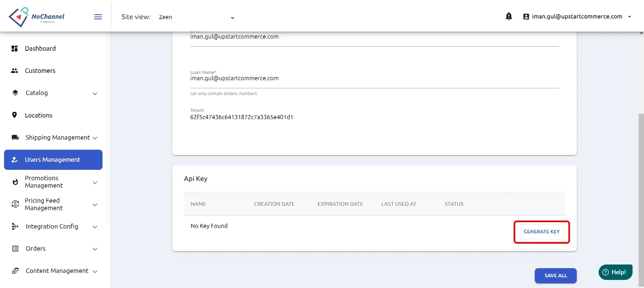Click the Status column header
The height and width of the screenshot is (288, 644).
coord(454,204)
